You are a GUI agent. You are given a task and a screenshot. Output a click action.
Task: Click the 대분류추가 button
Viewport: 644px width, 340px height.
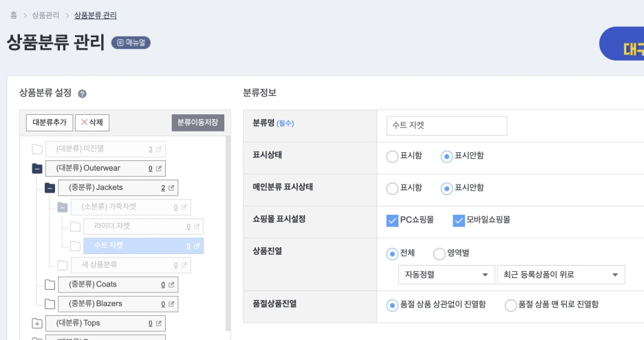[x=50, y=123]
